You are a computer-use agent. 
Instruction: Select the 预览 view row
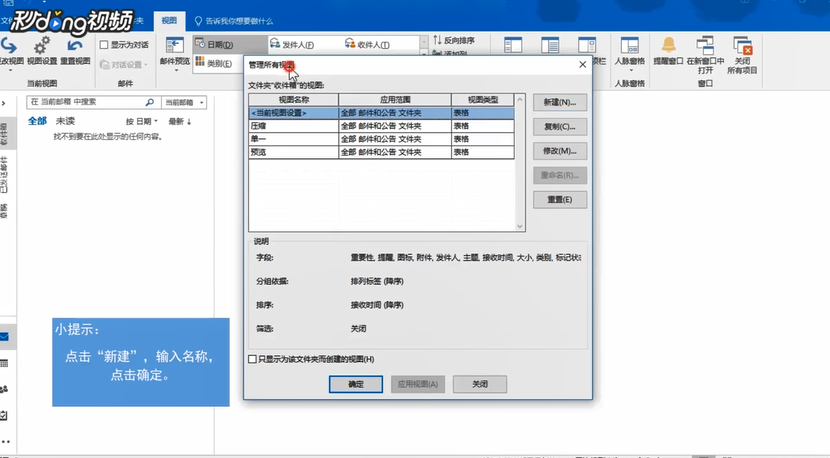click(381, 152)
